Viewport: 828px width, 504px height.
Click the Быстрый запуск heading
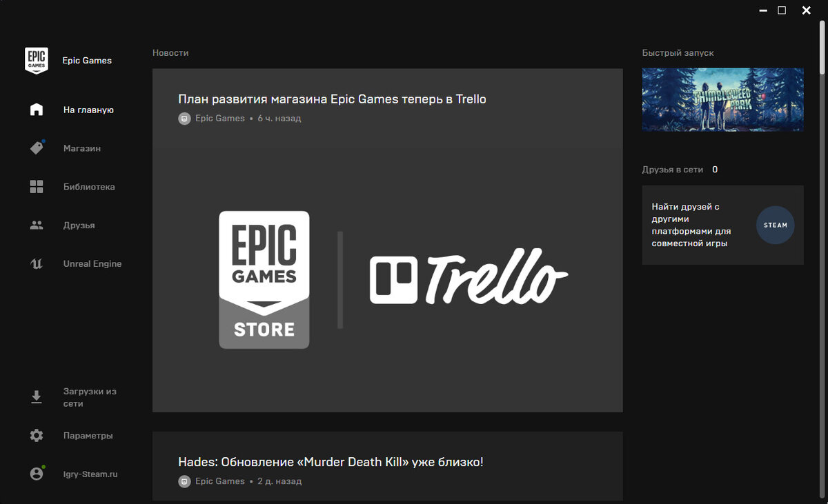[678, 53]
